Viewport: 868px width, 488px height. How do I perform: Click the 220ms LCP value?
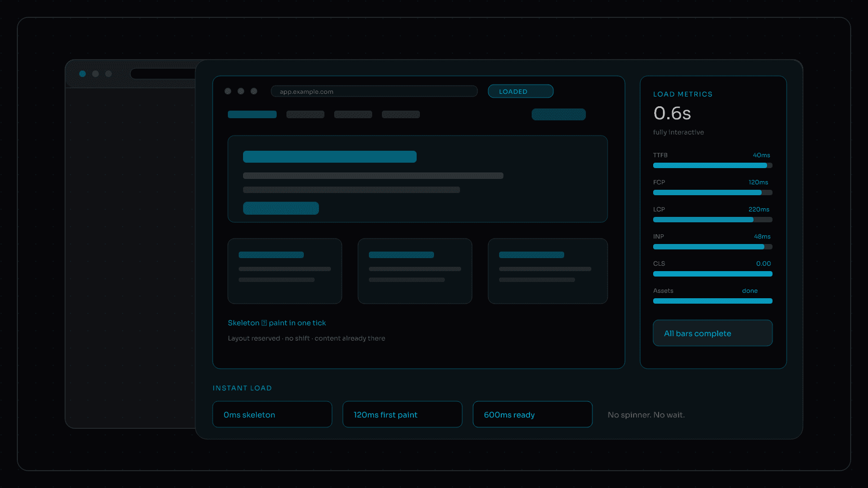point(759,209)
